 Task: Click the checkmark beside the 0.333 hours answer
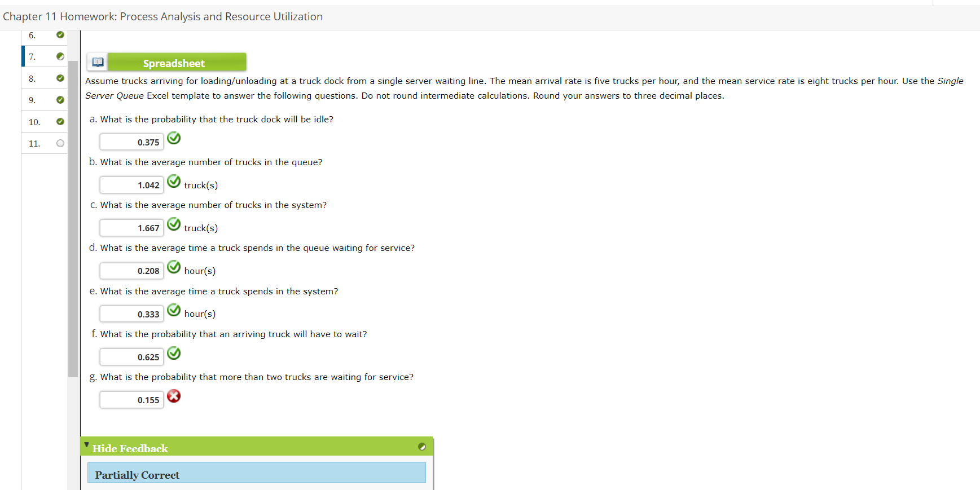[x=174, y=310]
